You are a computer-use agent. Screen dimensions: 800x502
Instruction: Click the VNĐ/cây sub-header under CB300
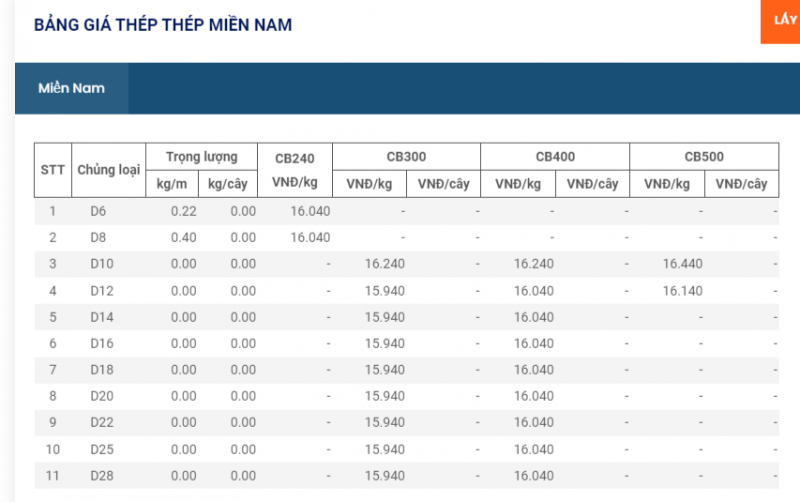click(443, 184)
